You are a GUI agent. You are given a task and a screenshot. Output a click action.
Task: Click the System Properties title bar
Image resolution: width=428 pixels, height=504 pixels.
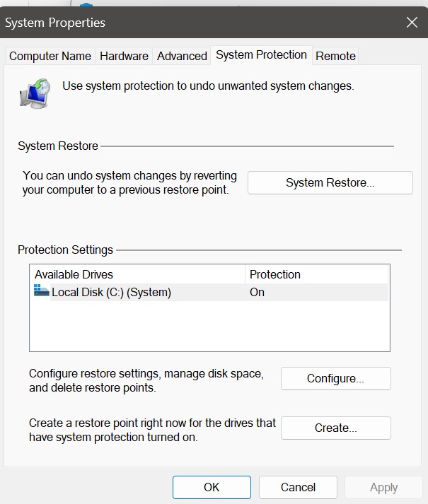177,23
